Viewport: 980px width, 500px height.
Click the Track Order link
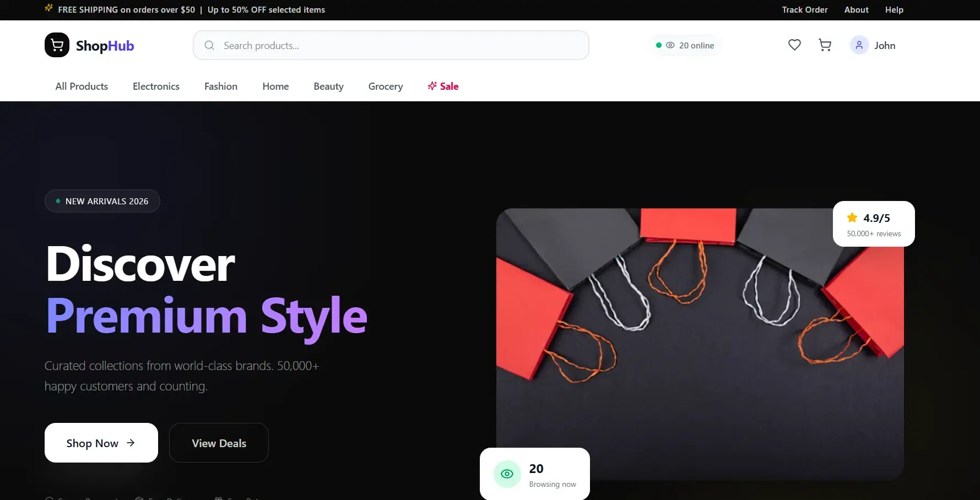click(805, 10)
